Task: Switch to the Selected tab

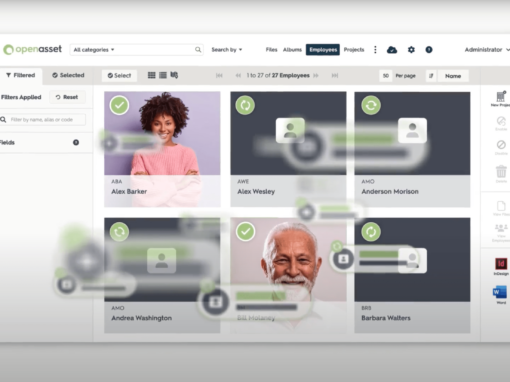Action: (68, 75)
